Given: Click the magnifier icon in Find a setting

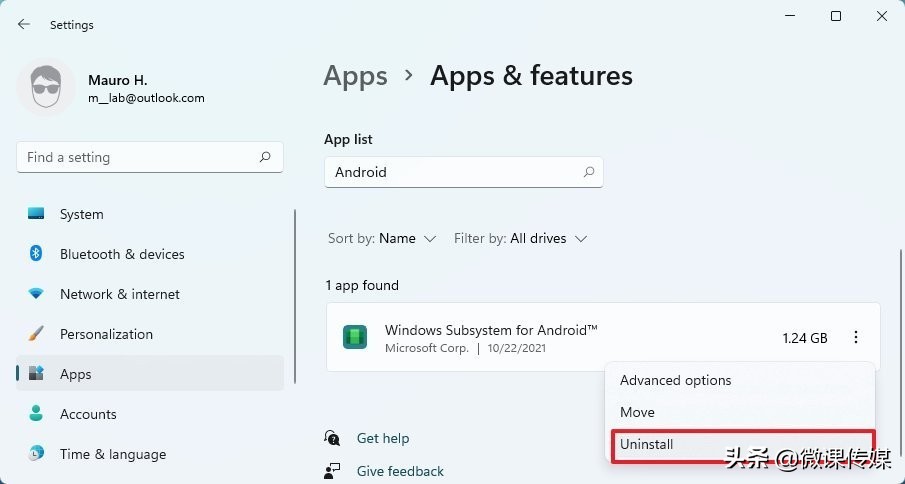Looking at the screenshot, I should [x=265, y=157].
